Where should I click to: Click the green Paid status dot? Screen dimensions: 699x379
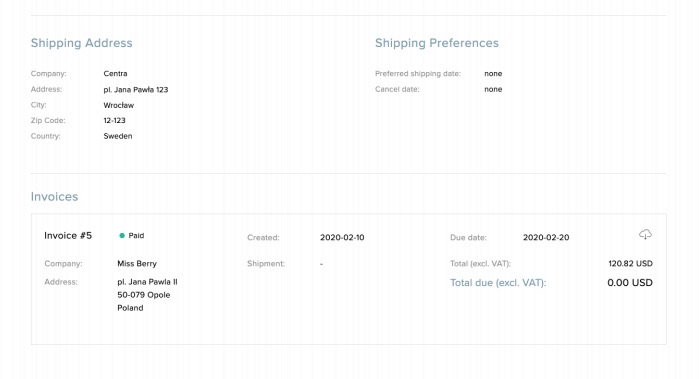click(x=122, y=235)
